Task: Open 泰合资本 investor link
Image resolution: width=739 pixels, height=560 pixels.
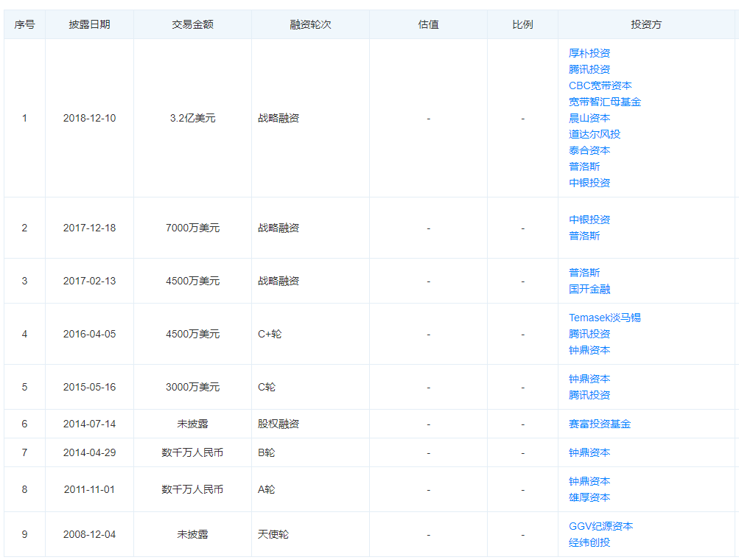Action: tap(589, 150)
